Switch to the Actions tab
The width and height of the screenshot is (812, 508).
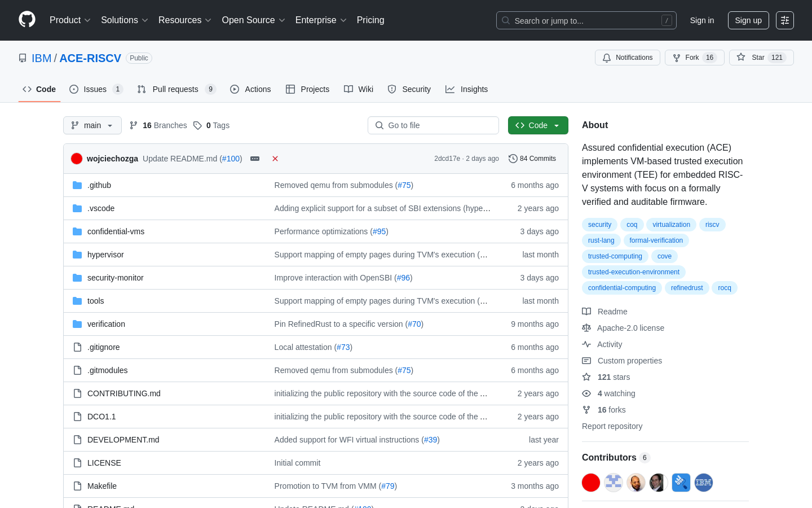pos(250,89)
